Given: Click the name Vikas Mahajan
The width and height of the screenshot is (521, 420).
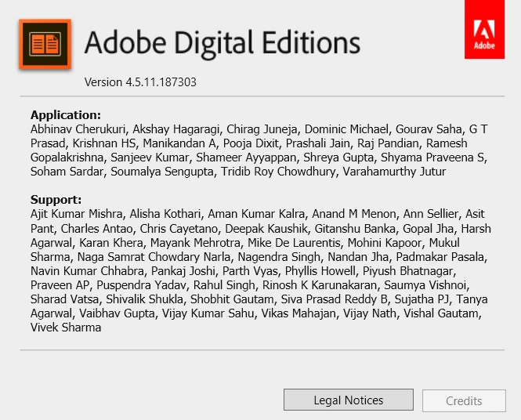Looking at the screenshot, I should [298, 313].
